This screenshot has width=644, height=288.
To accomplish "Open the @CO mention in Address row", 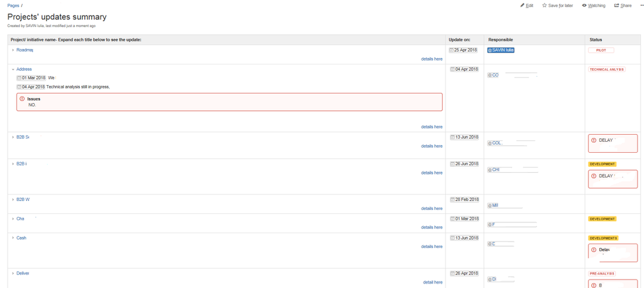I will point(493,75).
